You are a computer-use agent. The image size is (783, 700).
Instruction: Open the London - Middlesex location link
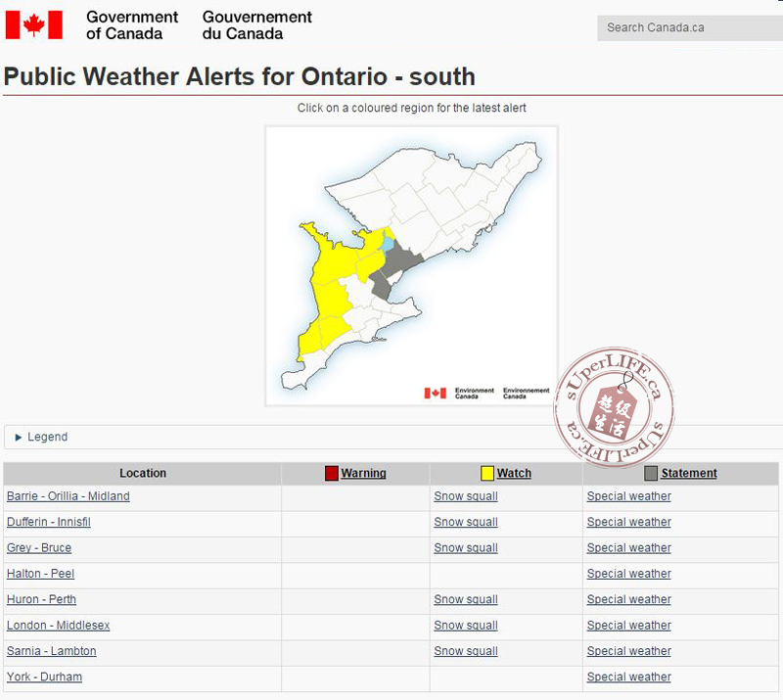tap(59, 626)
